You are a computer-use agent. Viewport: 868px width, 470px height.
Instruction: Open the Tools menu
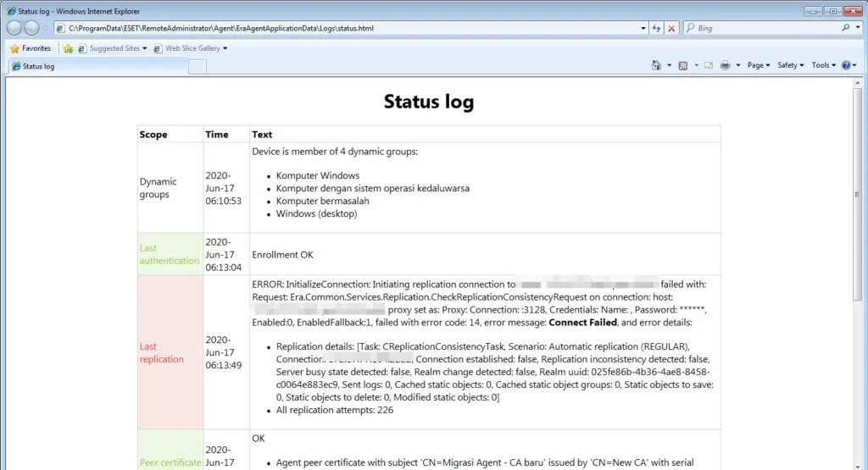coord(823,65)
